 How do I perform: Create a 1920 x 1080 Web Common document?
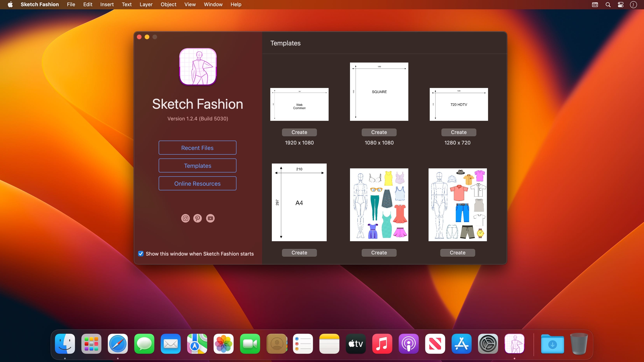[x=299, y=132]
